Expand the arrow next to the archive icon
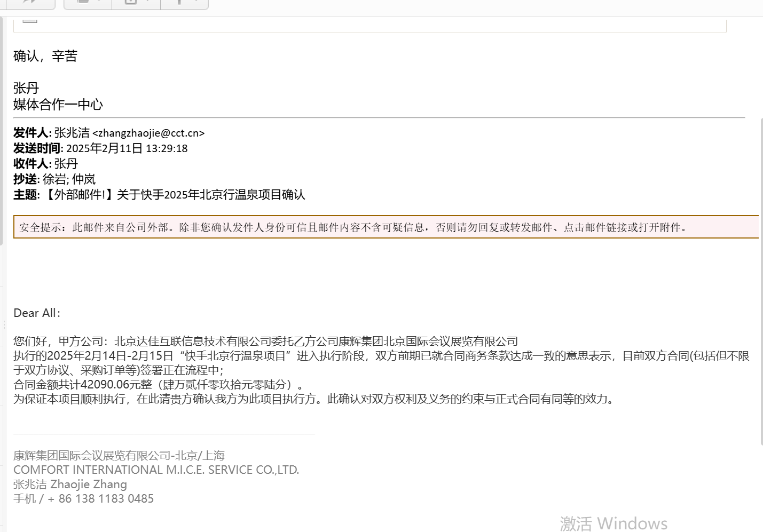763x532 pixels. click(147, 1)
